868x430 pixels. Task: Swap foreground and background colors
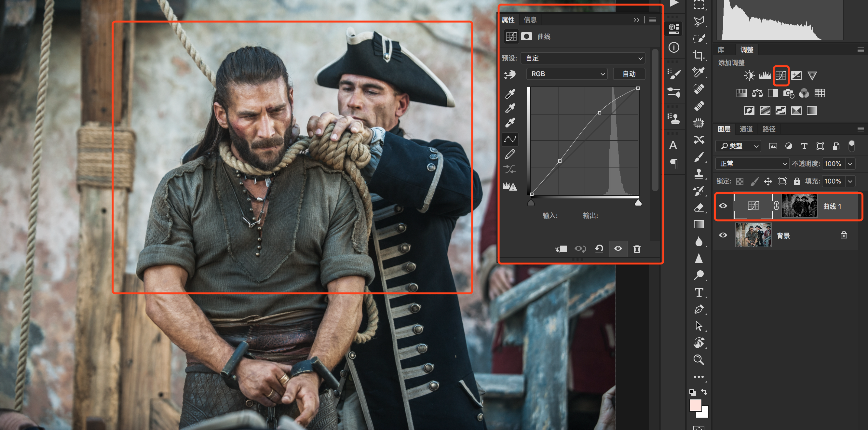pyautogui.click(x=704, y=392)
